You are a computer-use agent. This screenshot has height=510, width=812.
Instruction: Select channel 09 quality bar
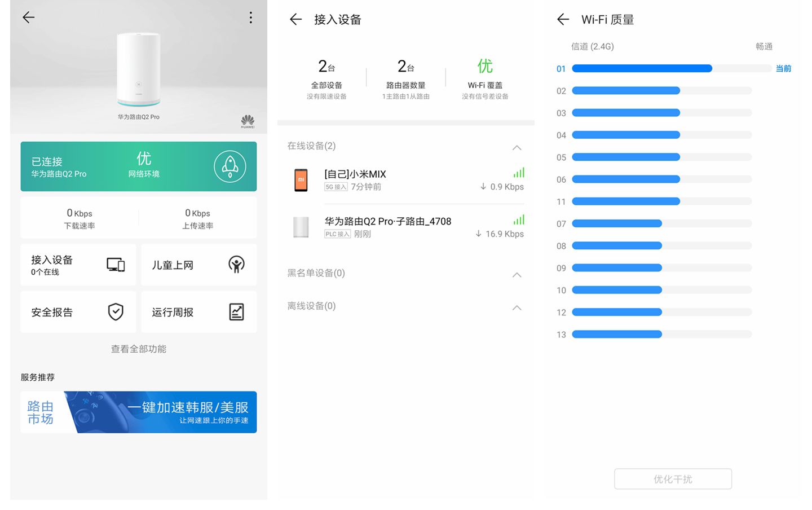coord(662,268)
